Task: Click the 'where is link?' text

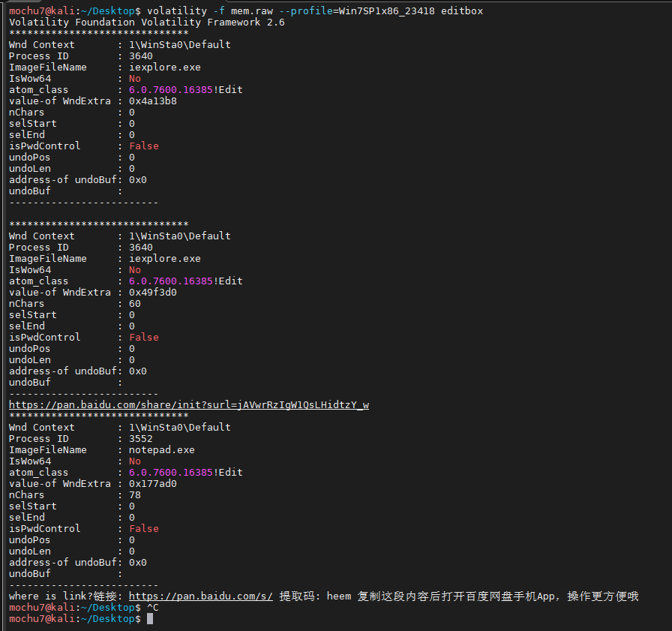Action: click(x=50, y=596)
